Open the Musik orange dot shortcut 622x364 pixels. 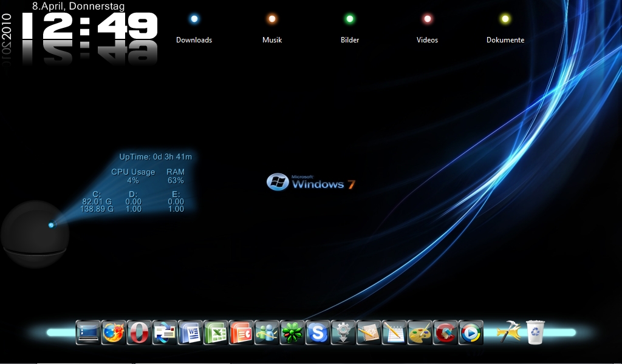272,19
